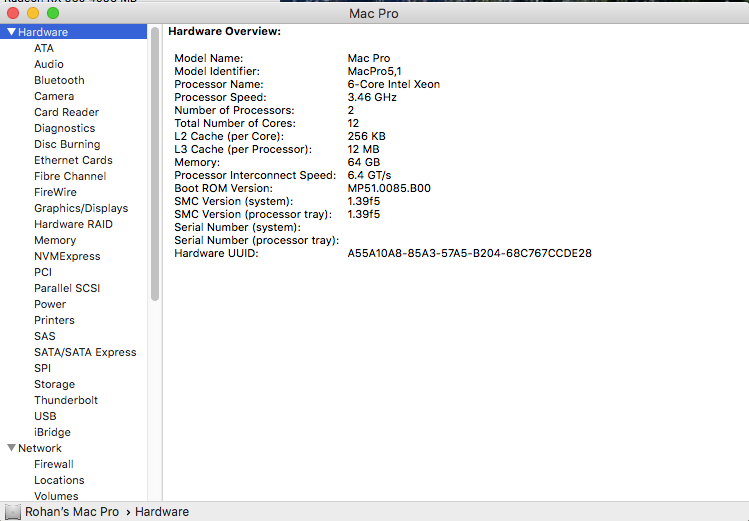Viewport: 749px width, 521px height.
Task: Open Fibre Channel section
Action: pos(70,176)
